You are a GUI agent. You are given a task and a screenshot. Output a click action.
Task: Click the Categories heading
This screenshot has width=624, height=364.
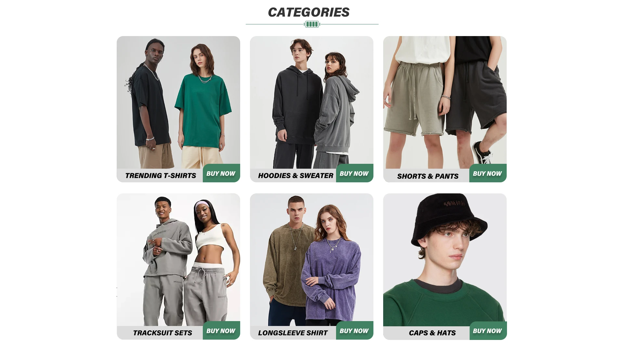click(309, 12)
